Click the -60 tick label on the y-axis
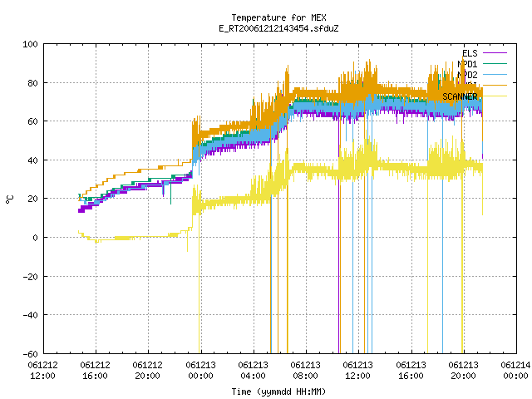The height and width of the screenshot is (399, 532). click(30, 354)
